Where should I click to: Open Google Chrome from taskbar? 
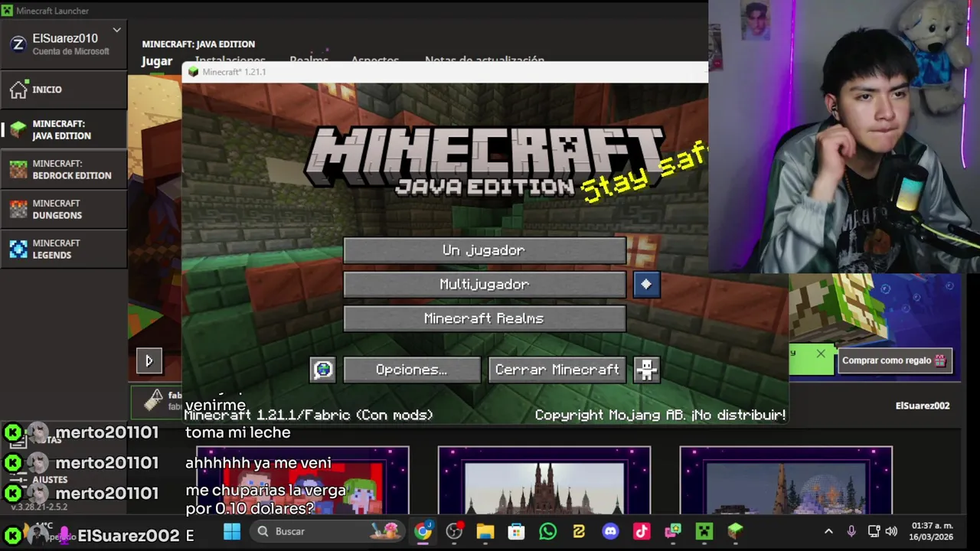click(x=423, y=531)
